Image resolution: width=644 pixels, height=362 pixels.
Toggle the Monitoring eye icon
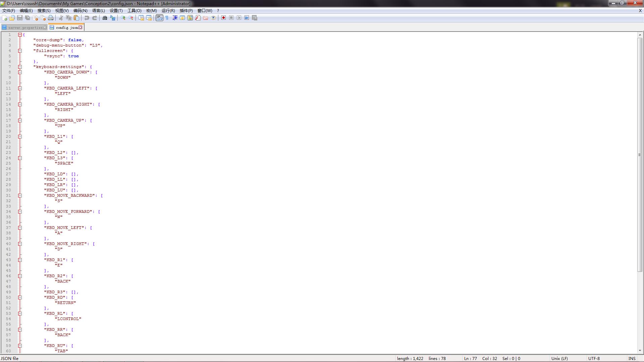click(x=213, y=18)
